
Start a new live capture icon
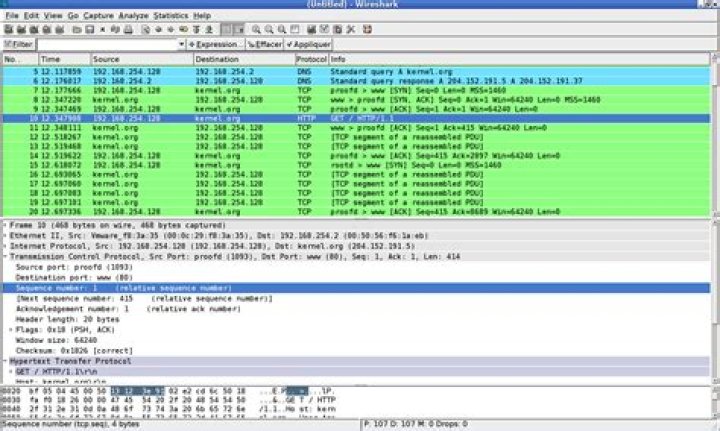pyautogui.click(x=34, y=29)
